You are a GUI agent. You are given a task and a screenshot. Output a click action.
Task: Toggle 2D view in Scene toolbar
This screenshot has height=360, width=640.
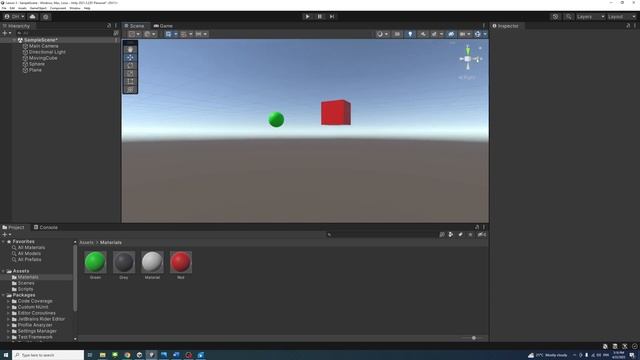[397, 34]
